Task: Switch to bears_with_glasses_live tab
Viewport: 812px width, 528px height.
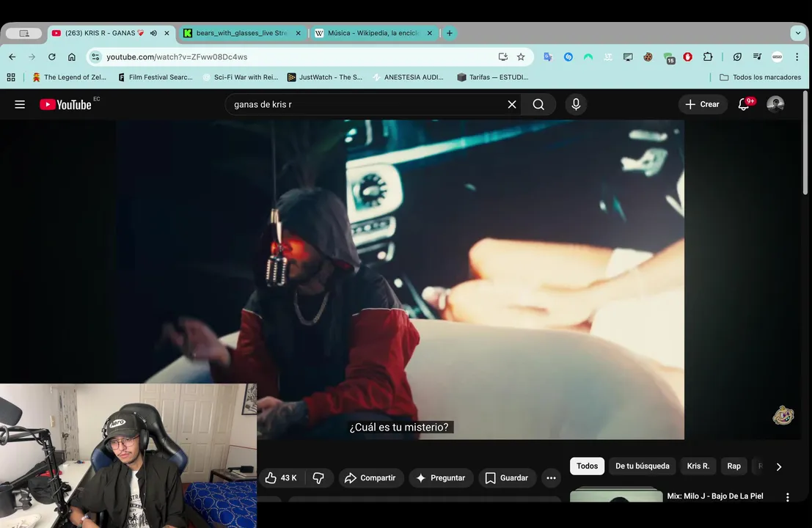Action: pos(241,33)
